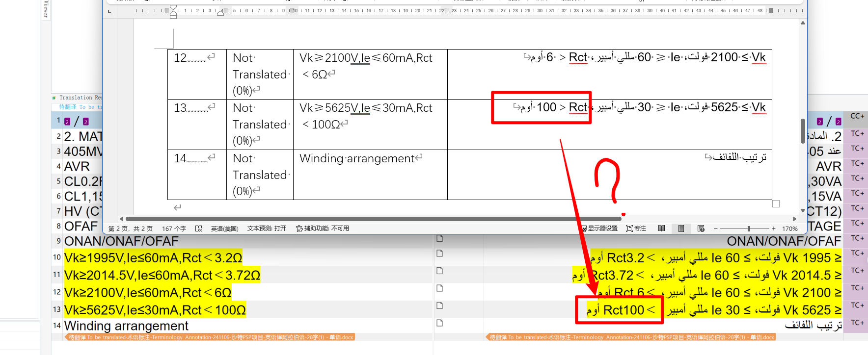This screenshot has width=868, height=355.
Task: Click second purple tag icon in target row 1
Action: (x=838, y=122)
